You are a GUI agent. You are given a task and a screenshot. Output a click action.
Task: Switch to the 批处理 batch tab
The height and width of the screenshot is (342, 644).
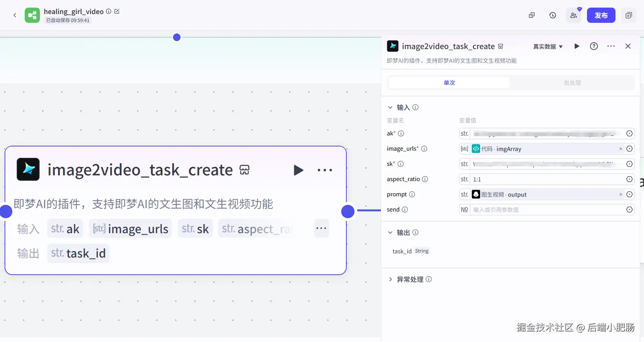[572, 83]
